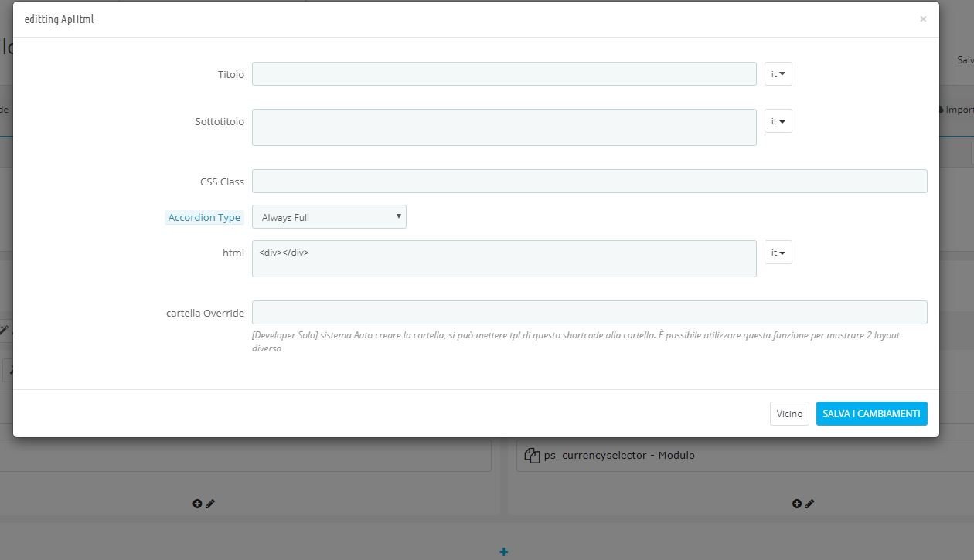The height and width of the screenshot is (560, 974).
Task: Click the blue plus icon at bottom
Action: click(504, 552)
